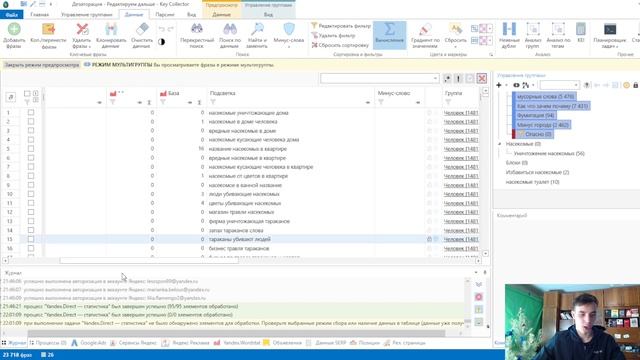
Task: Open the journal panel dropdown arrow
Action: 476,272
